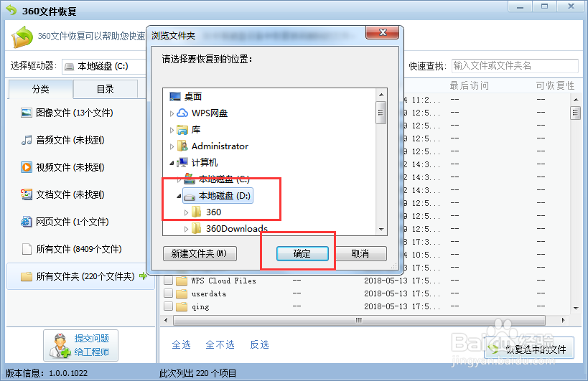Click the horizontal scrollbar of the file list
Screen dimensions: 588x381
coord(359,320)
